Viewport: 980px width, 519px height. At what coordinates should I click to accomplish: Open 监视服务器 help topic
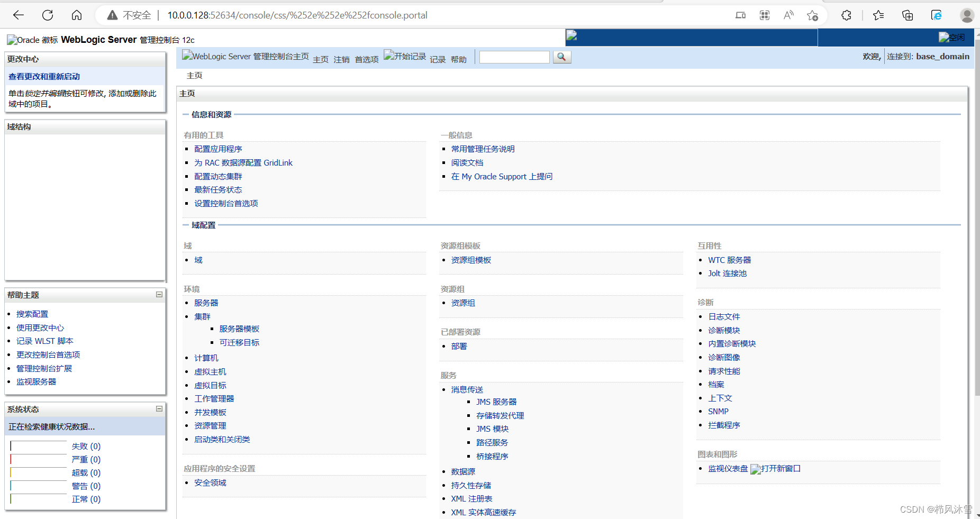pyautogui.click(x=36, y=382)
